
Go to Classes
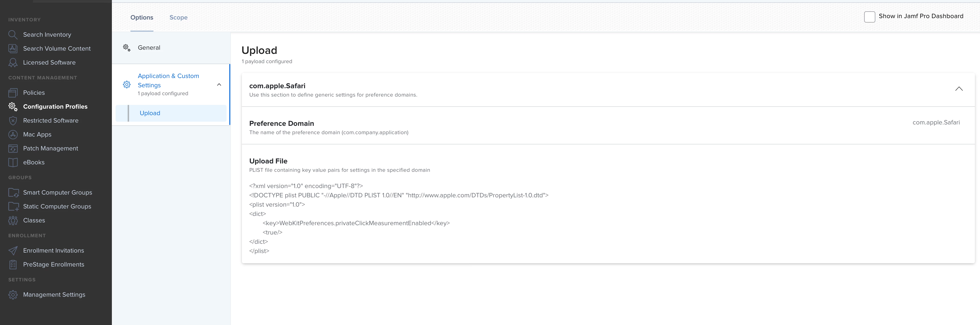tap(34, 220)
